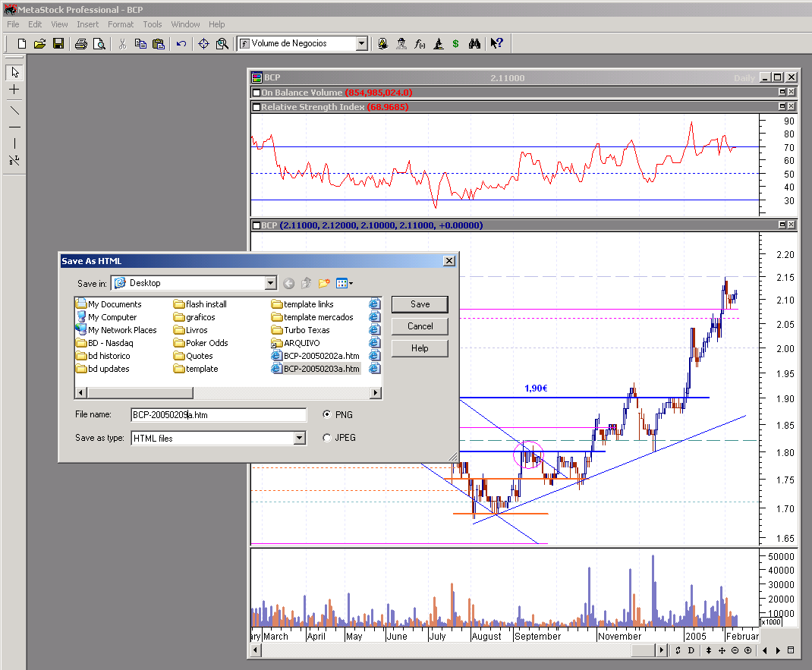Screen dimensions: 812x670
Task: Select the JPEG radio button
Action: tap(327, 438)
